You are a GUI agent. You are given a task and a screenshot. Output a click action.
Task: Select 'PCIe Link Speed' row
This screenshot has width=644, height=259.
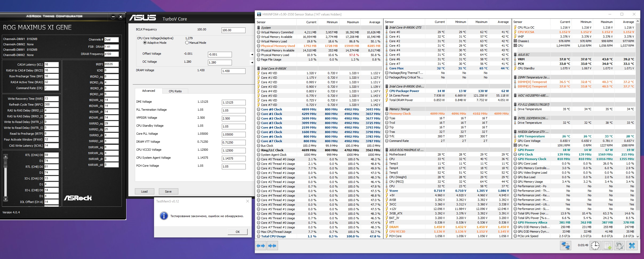574,236
